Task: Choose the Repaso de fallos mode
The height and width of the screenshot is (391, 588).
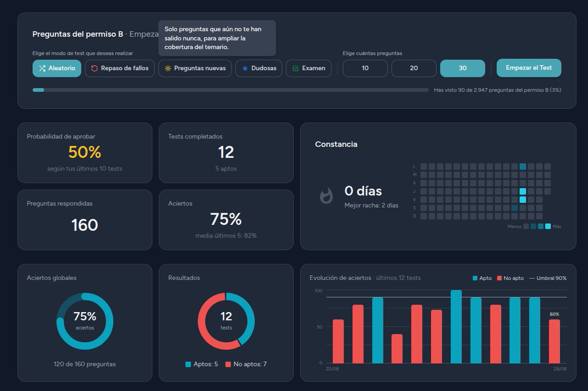Action: 120,68
